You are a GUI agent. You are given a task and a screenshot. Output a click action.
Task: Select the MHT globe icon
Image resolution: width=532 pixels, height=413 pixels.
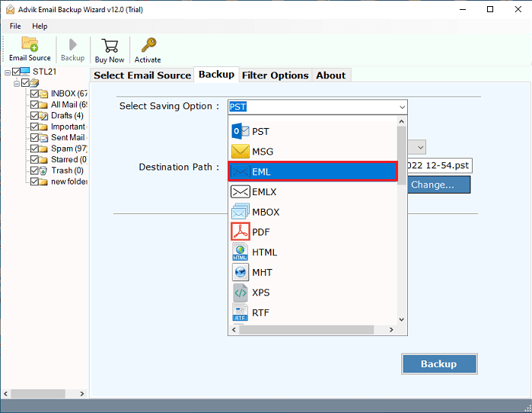point(241,272)
